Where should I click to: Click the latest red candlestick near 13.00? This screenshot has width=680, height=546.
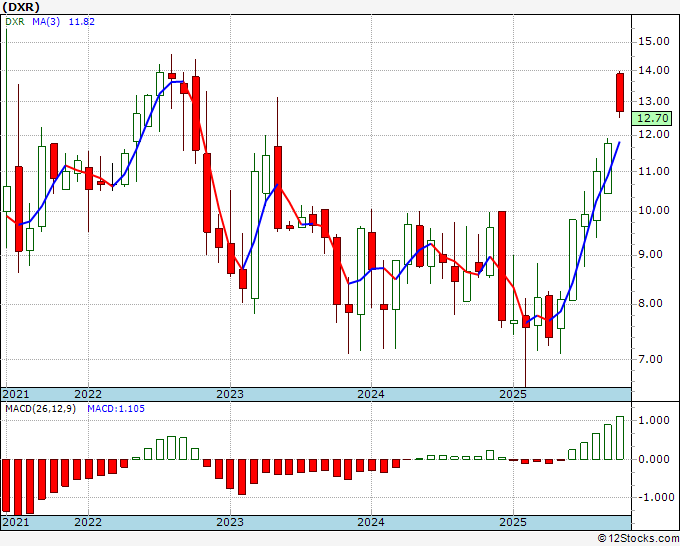(620, 93)
